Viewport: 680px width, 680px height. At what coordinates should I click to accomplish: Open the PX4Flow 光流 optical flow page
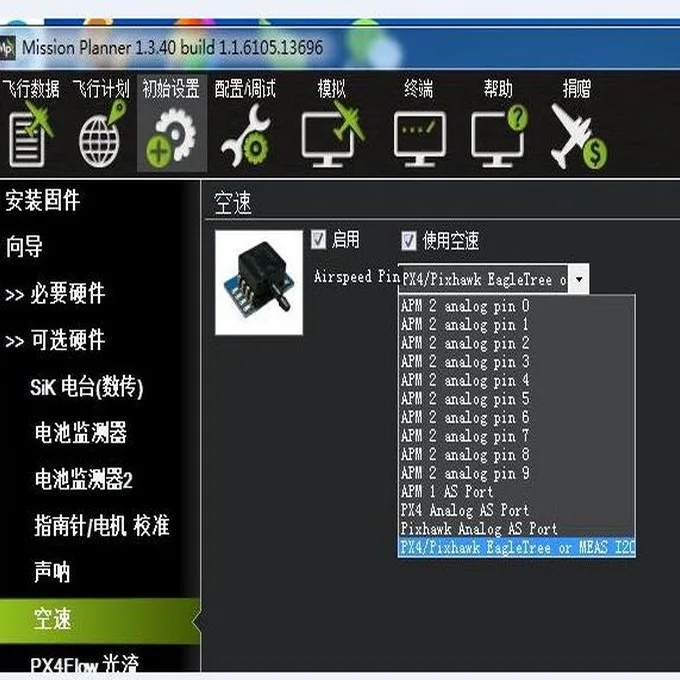tap(84, 665)
